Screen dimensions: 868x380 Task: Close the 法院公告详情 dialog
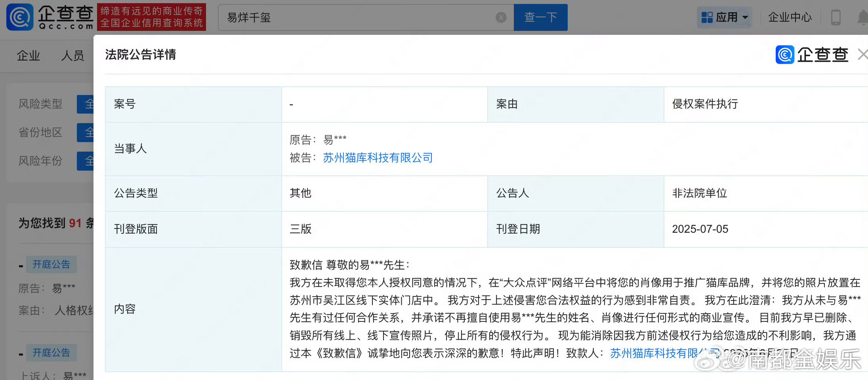pos(863,54)
